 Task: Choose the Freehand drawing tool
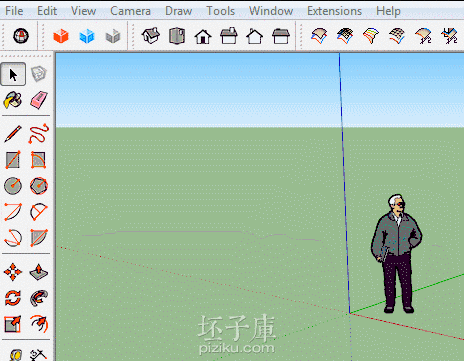pyautogui.click(x=39, y=134)
